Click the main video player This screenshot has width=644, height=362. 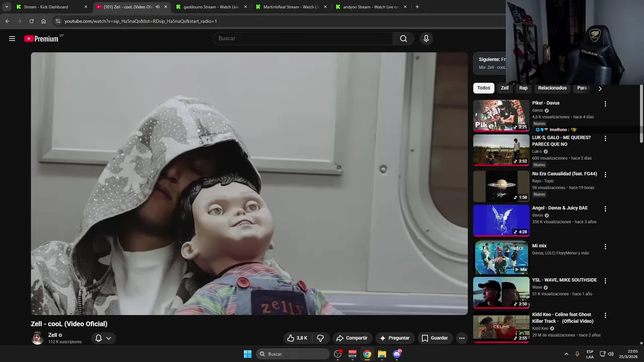point(249,184)
